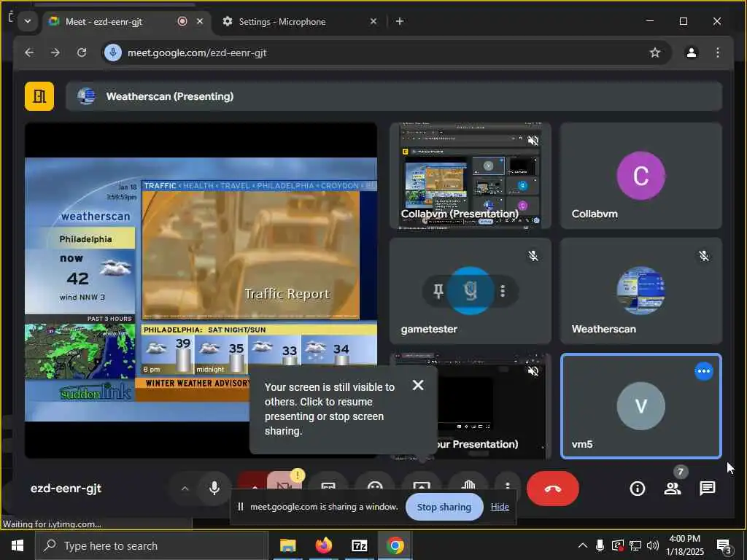Pin the gametester tile
The height and width of the screenshot is (560, 747).
(438, 290)
